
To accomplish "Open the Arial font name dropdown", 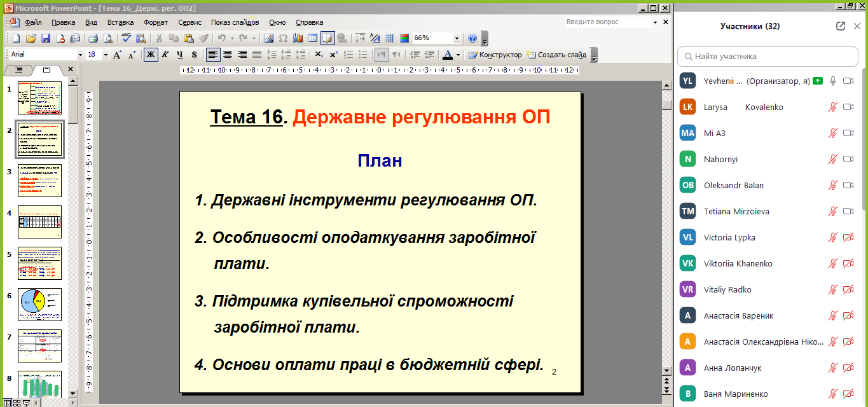I will point(80,55).
